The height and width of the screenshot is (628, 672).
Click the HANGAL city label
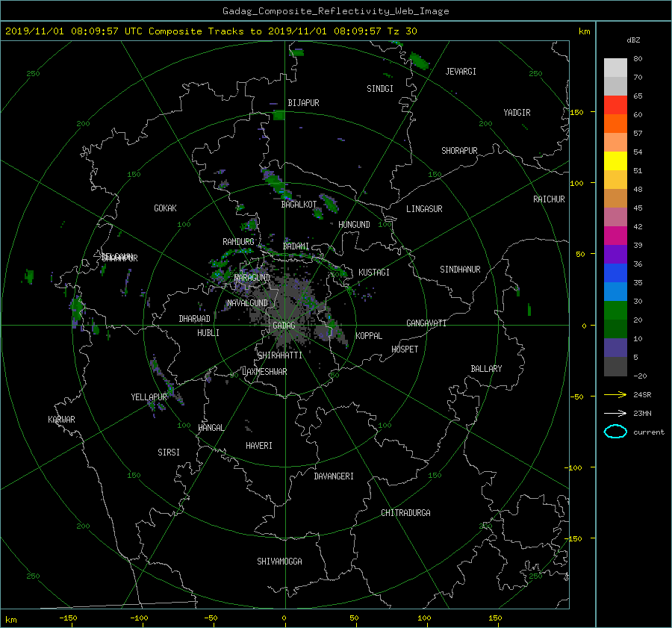point(211,428)
